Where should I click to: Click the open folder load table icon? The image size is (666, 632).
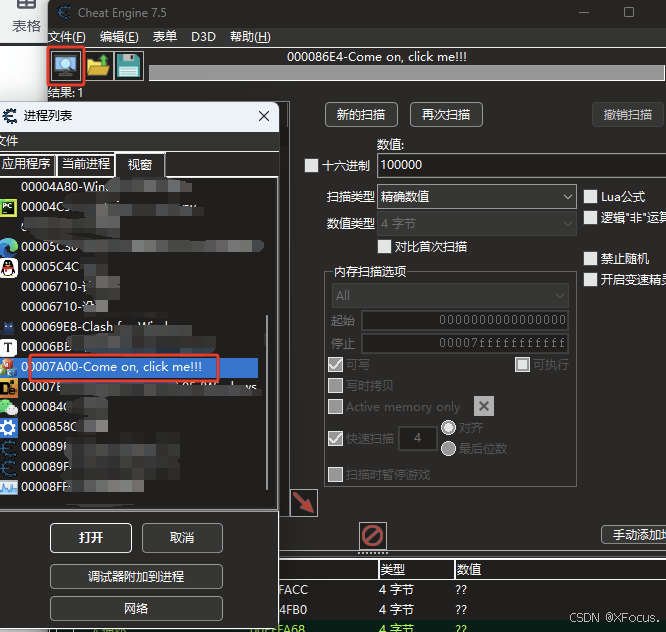point(98,65)
